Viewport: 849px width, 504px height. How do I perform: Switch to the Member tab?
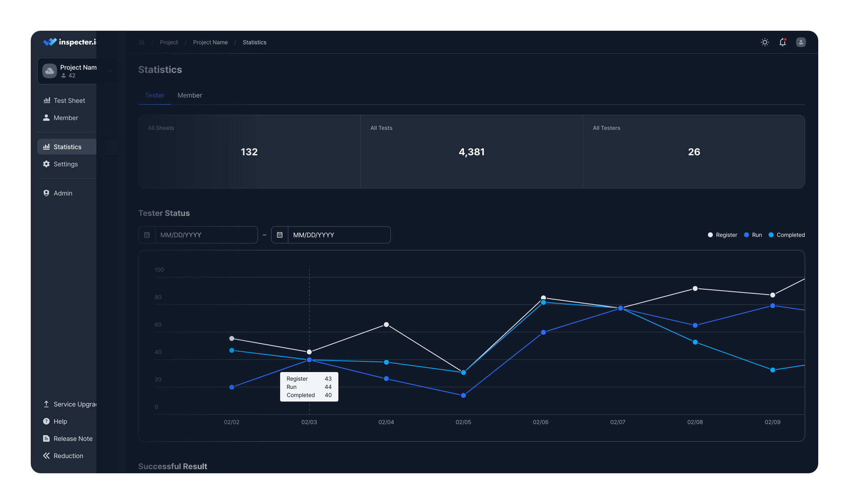point(189,95)
